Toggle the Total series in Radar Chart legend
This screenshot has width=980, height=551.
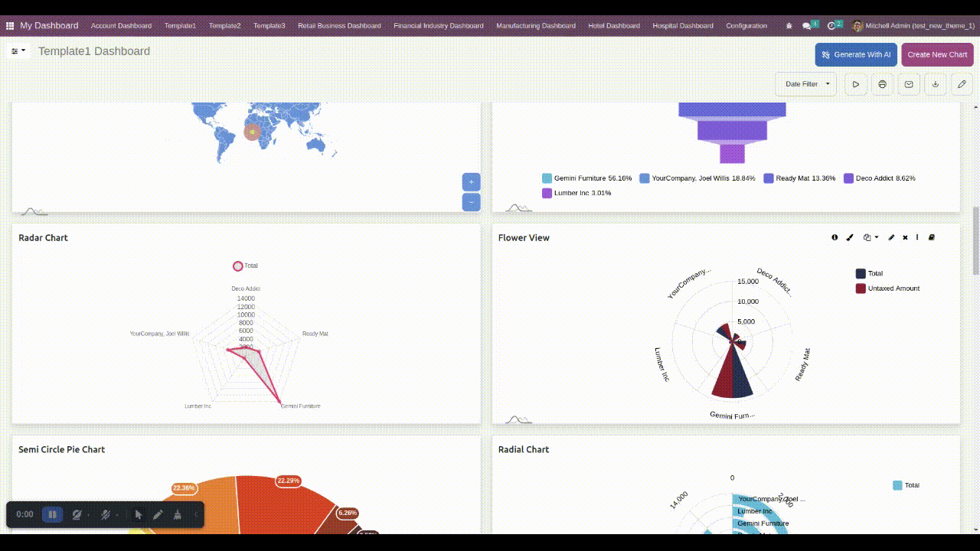[238, 266]
